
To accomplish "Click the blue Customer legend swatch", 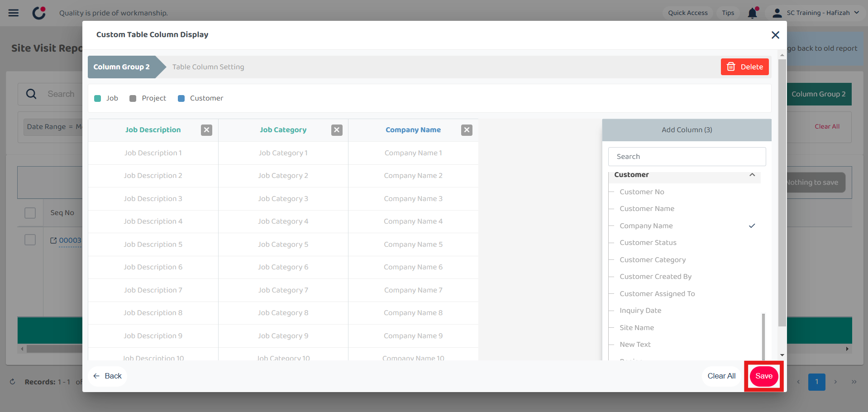I will [x=181, y=99].
